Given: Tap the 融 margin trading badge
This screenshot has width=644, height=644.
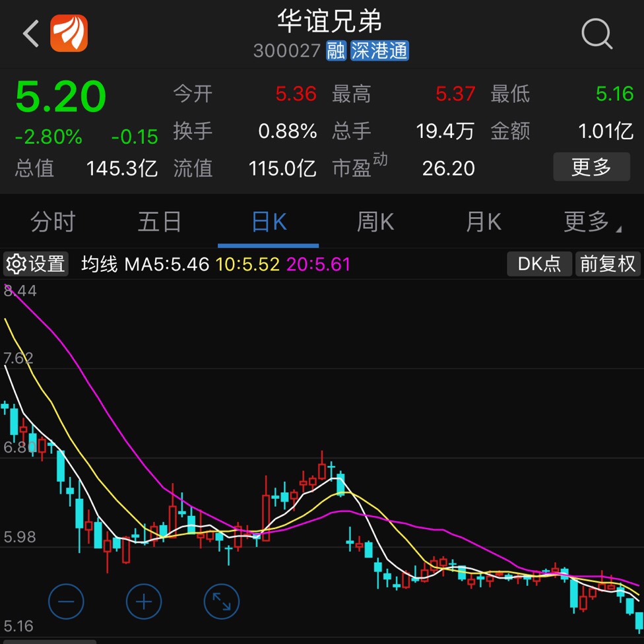Looking at the screenshot, I should click(337, 51).
